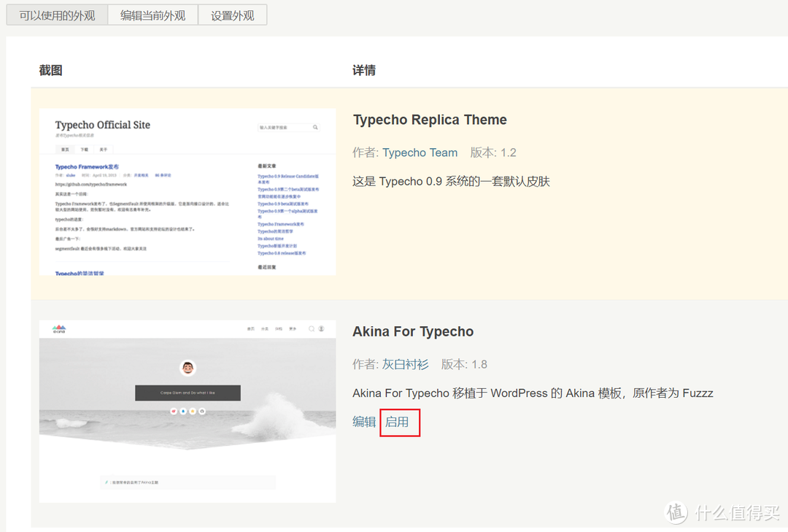
Task: Click the 详情 column header
Action: click(x=364, y=70)
